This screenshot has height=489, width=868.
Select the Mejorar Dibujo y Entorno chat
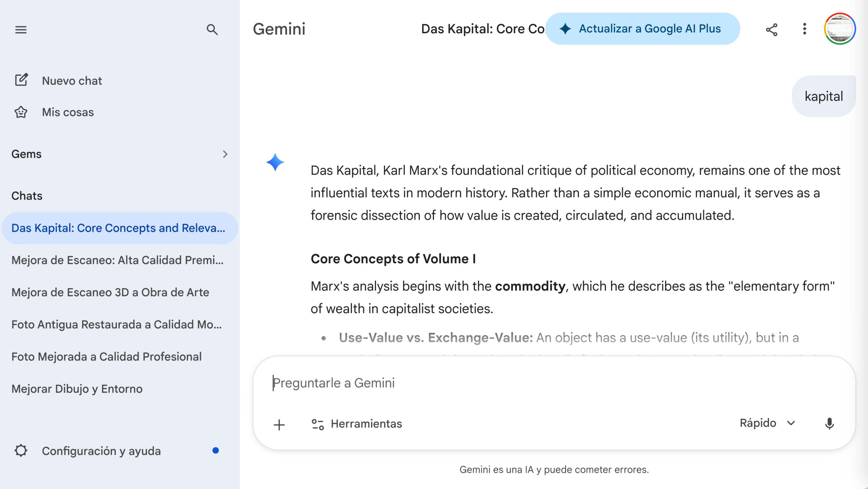77,389
